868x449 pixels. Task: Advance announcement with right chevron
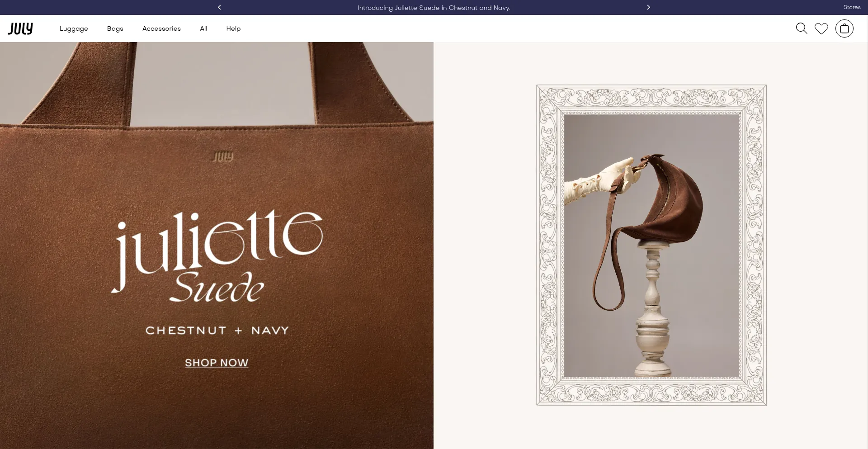648,7
